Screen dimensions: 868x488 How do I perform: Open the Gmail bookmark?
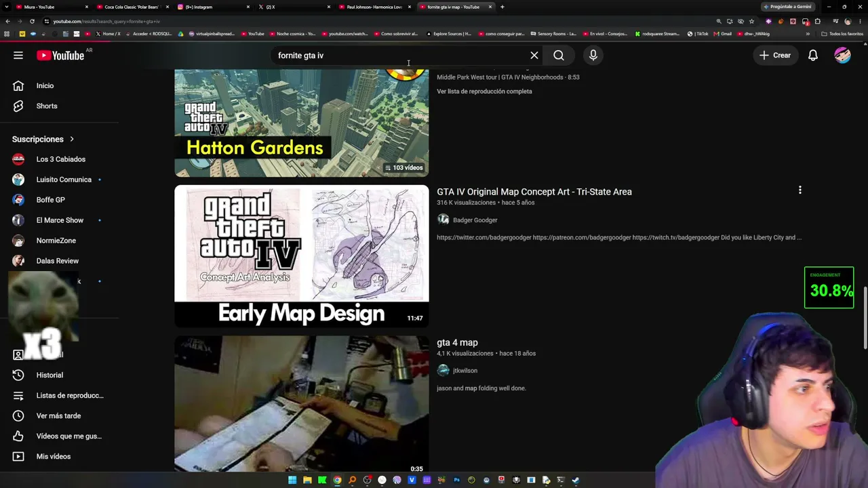[722, 34]
